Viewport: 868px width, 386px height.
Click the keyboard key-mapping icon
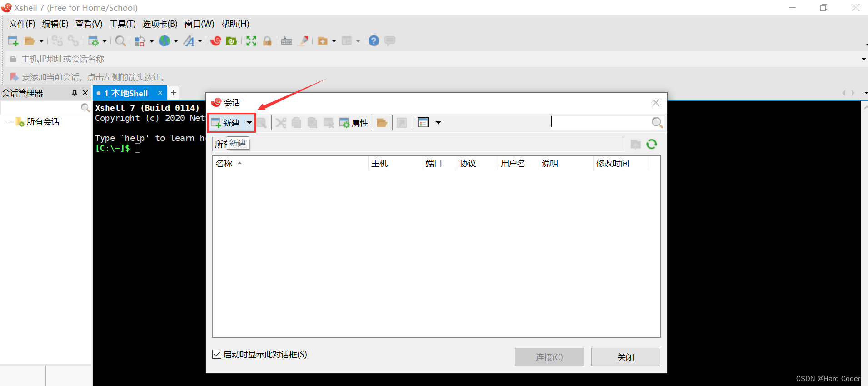[x=287, y=41]
